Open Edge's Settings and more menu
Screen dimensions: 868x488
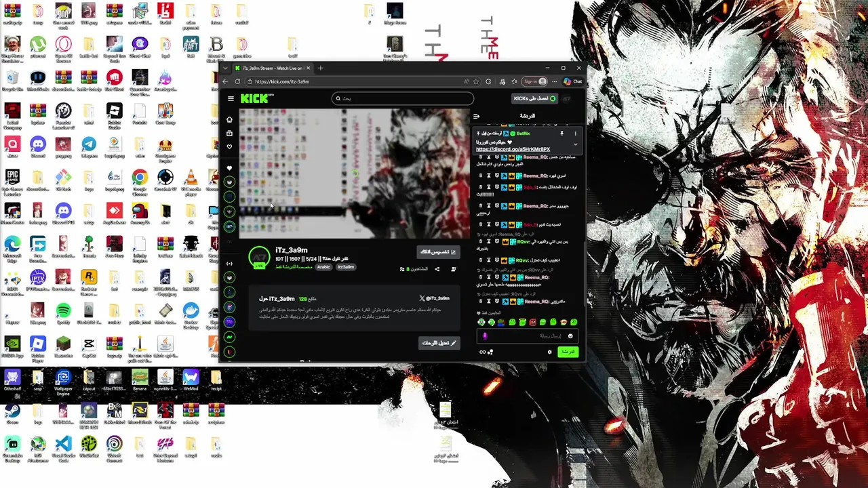(x=555, y=81)
